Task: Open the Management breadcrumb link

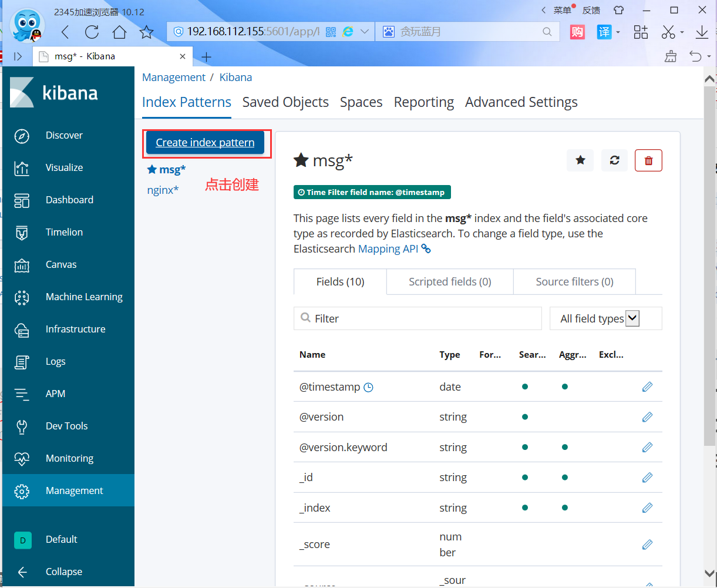Action: point(174,78)
